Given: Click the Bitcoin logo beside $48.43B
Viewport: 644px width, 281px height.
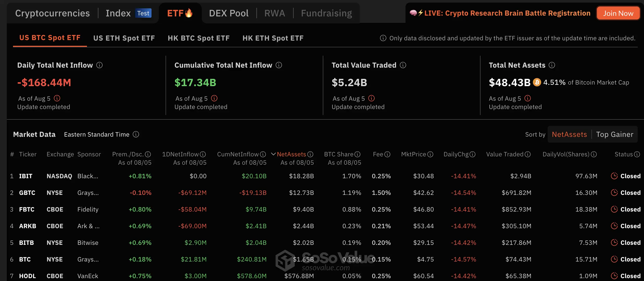Looking at the screenshot, I should [537, 82].
